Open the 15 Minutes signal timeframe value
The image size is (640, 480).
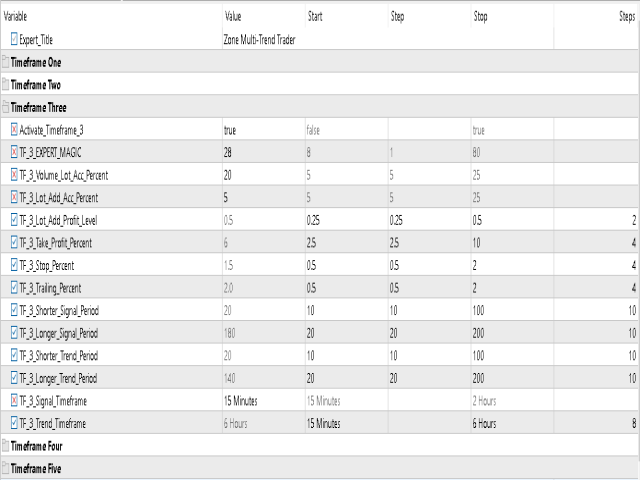click(240, 401)
